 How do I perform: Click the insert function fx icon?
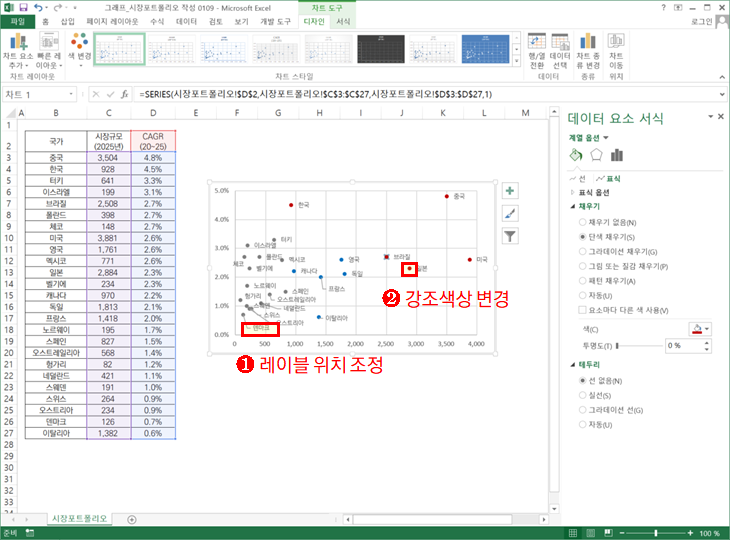click(124, 94)
